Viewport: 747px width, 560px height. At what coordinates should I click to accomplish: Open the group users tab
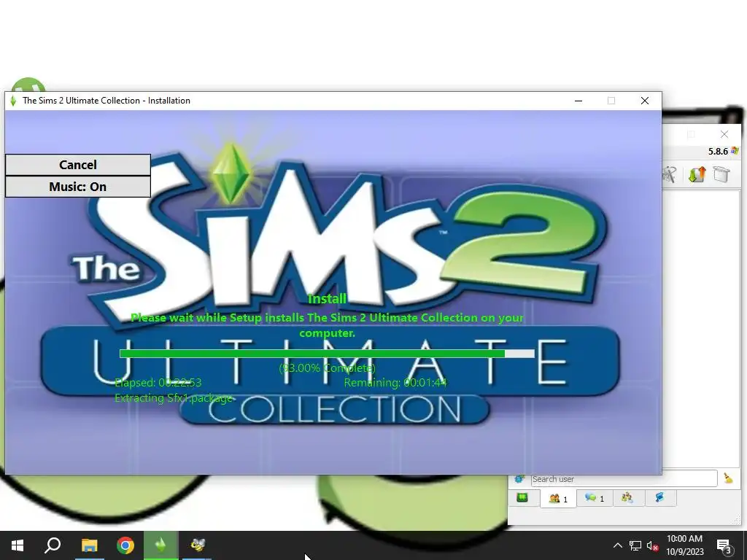[x=627, y=498]
